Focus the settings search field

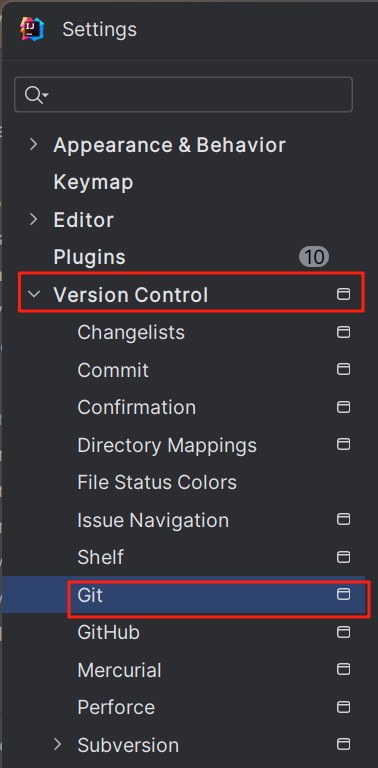click(x=183, y=95)
